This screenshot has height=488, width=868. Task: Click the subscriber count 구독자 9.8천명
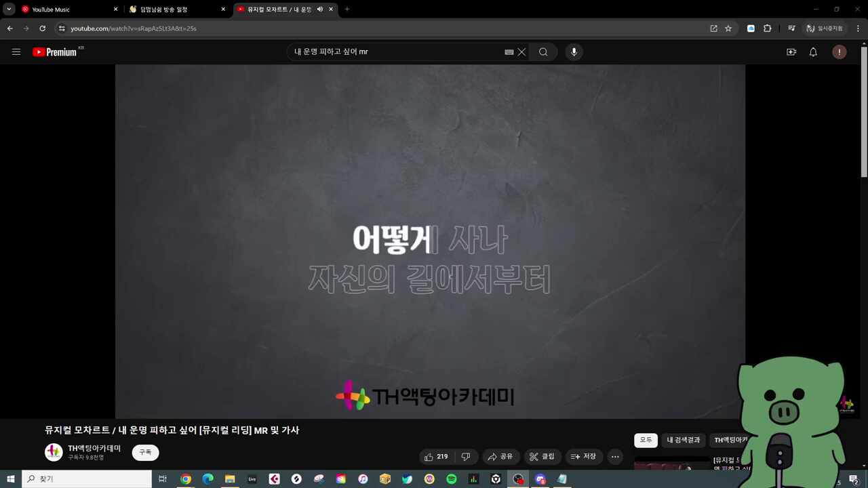pos(86,457)
